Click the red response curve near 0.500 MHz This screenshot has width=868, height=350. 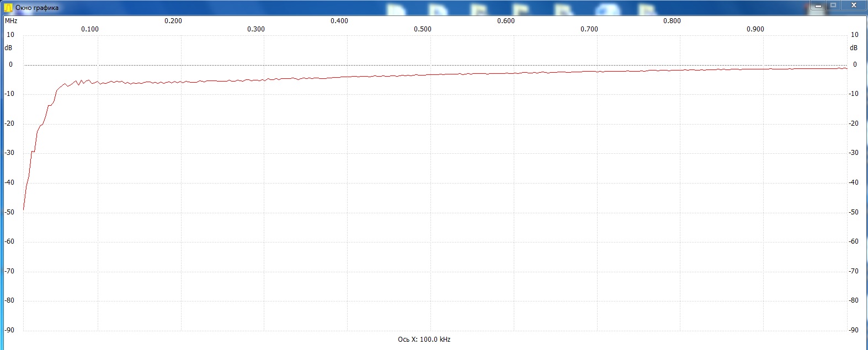pos(430,74)
